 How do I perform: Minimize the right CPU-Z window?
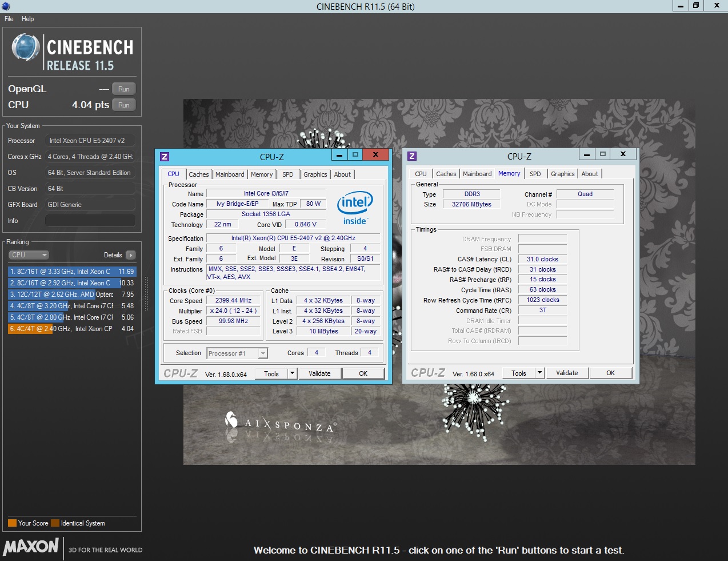[587, 154]
